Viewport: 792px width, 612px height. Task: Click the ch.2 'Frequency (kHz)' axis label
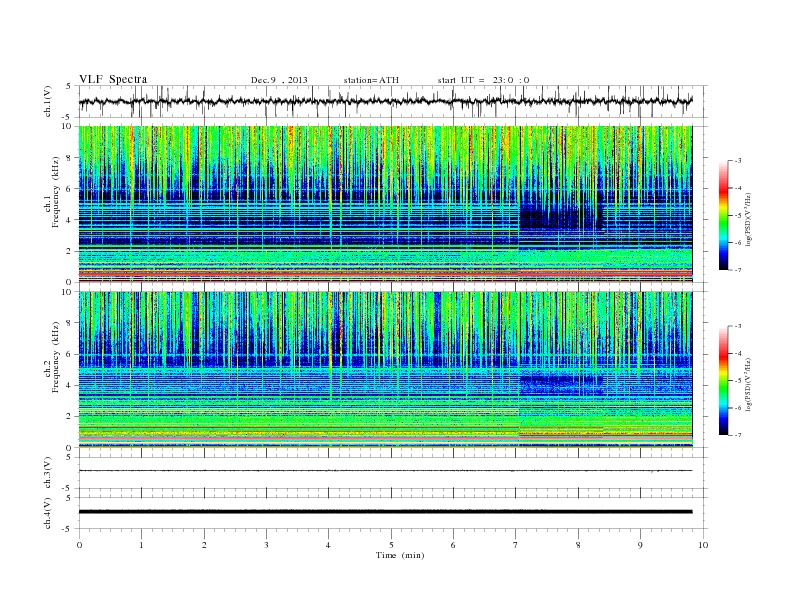[x=56, y=356]
